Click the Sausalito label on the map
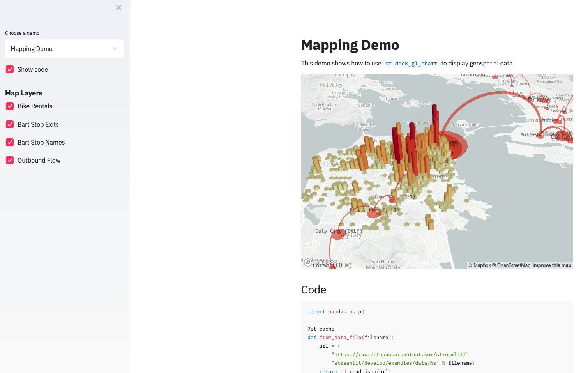 [366, 105]
